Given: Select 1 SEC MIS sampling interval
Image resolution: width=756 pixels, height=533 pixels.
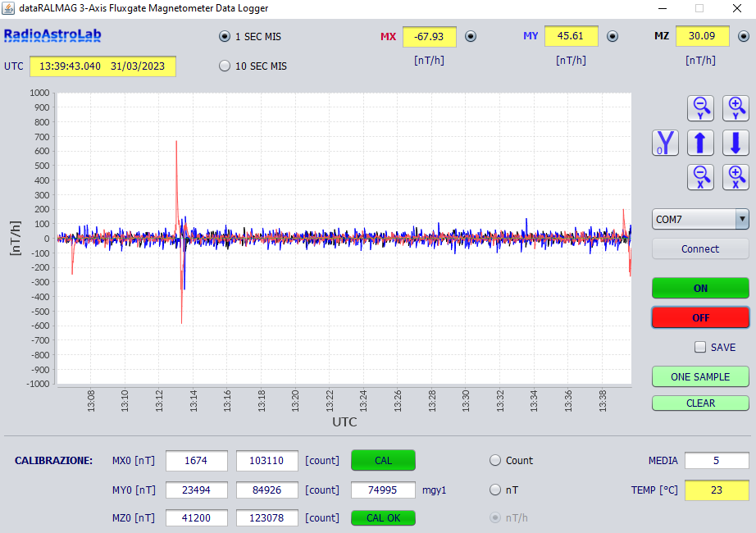Looking at the screenshot, I should click(x=225, y=36).
